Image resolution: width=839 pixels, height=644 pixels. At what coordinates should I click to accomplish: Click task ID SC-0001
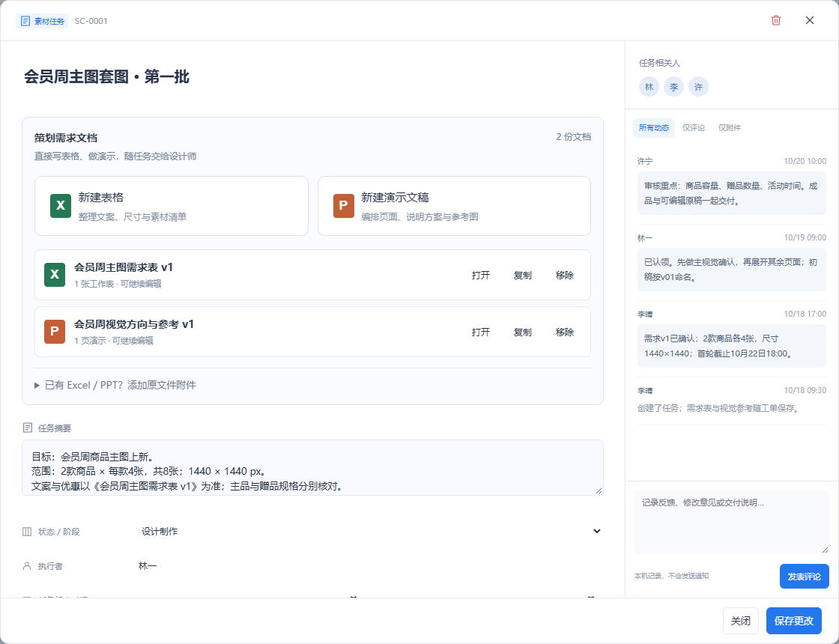91,21
